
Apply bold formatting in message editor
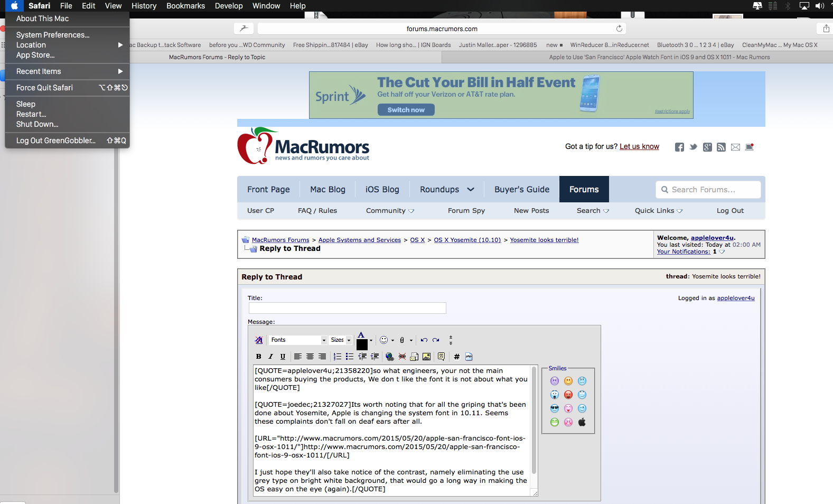[259, 357]
